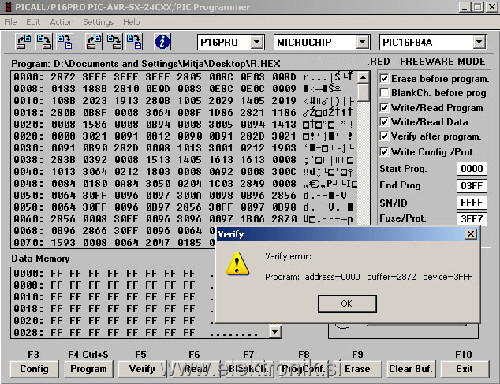Click the Clear Buf. button
The width and height of the screenshot is (500, 384).
[x=411, y=369]
